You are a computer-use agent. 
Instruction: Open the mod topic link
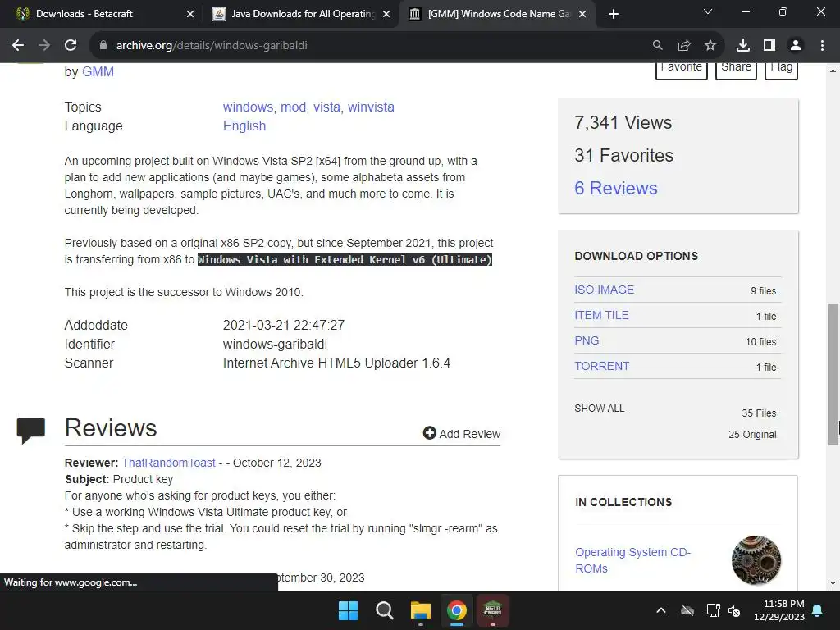[293, 107]
